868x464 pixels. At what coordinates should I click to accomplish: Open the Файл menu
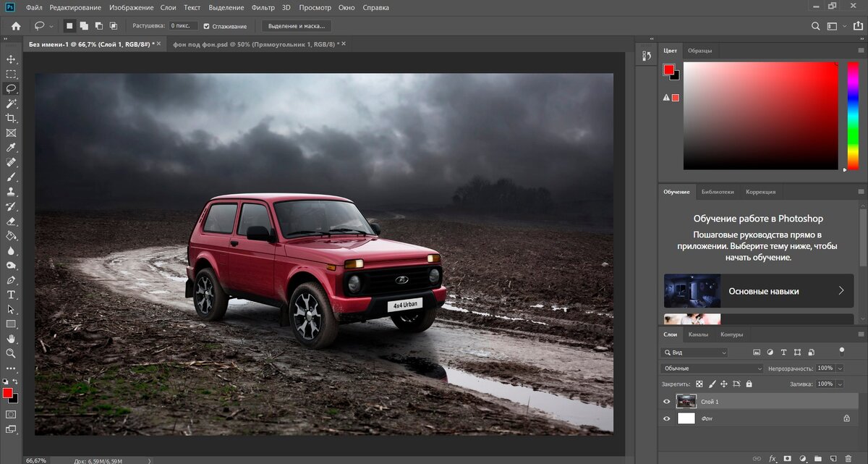point(33,7)
